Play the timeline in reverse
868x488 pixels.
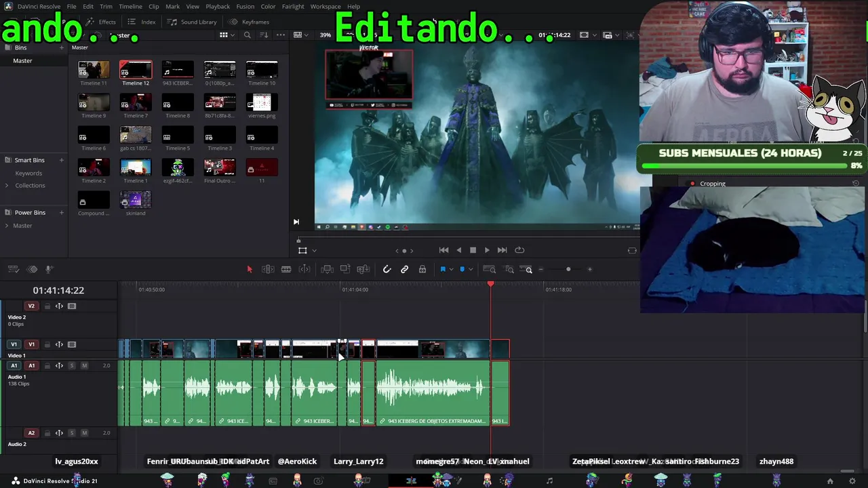(458, 250)
